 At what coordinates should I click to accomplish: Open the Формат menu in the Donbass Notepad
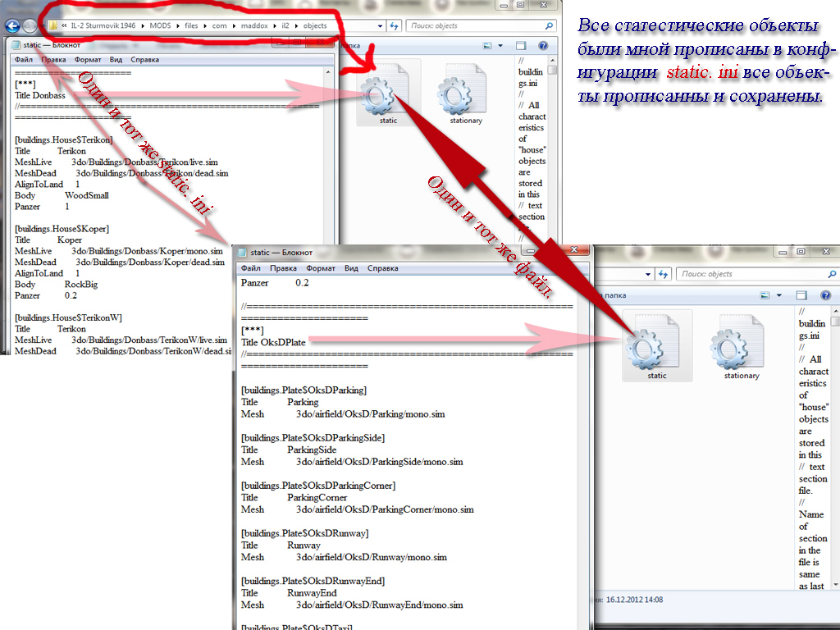pyautogui.click(x=88, y=59)
